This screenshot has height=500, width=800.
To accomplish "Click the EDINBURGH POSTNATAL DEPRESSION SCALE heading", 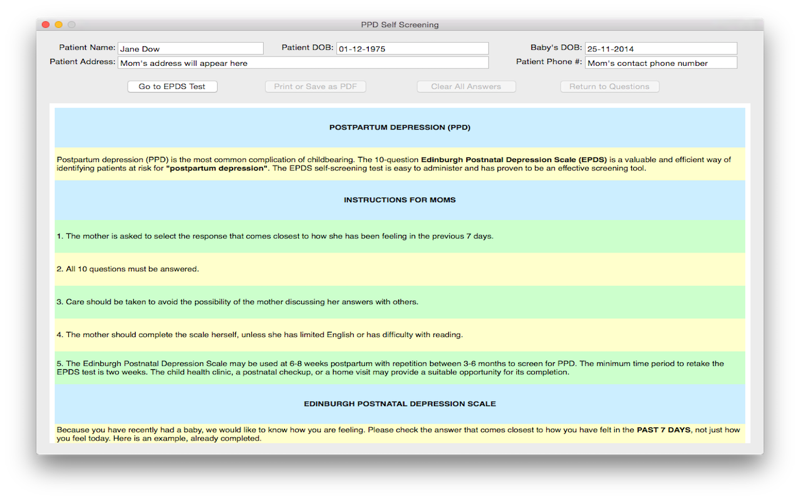I will 399,404.
